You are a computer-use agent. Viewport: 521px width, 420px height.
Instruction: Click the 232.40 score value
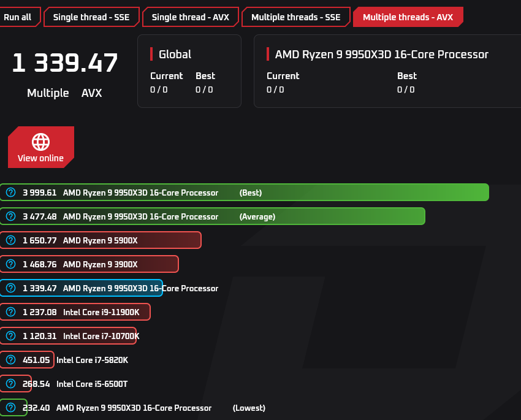tap(36, 408)
